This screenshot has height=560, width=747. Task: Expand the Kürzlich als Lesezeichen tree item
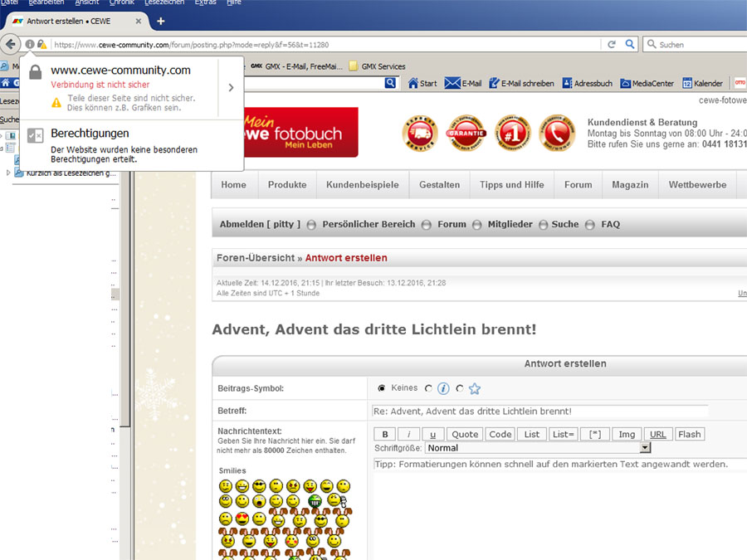[x=8, y=173]
